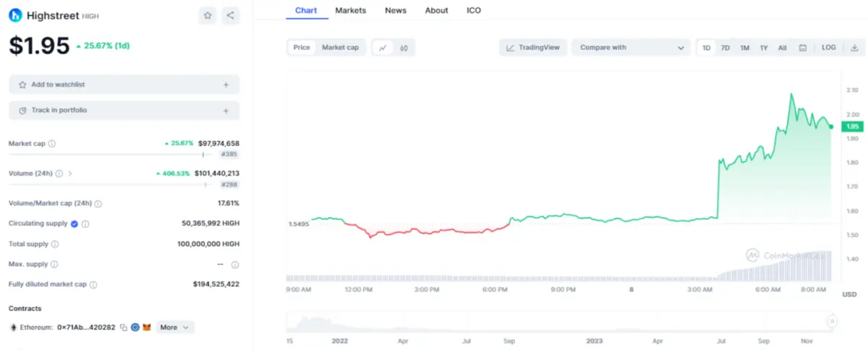Toggle chart to Market cap view

click(x=340, y=48)
